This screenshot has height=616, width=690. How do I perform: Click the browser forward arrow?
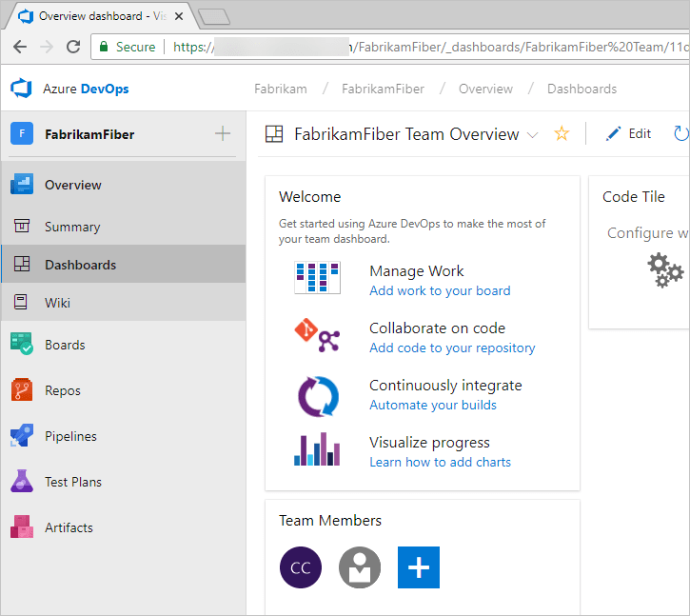(x=47, y=47)
